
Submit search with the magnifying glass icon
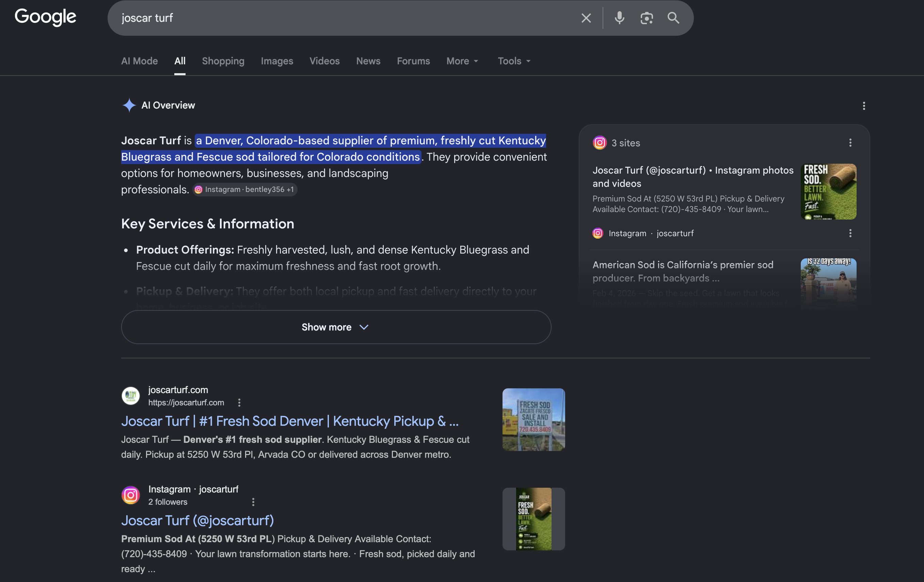coord(673,18)
